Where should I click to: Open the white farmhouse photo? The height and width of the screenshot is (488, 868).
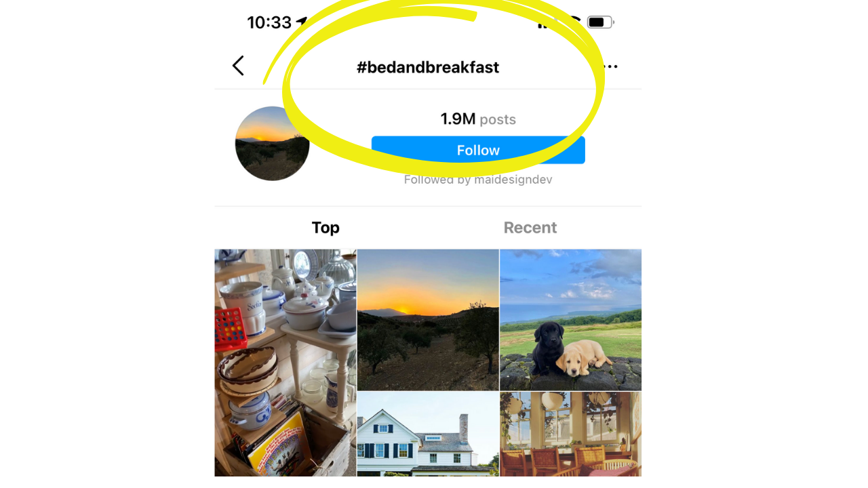[x=428, y=434]
